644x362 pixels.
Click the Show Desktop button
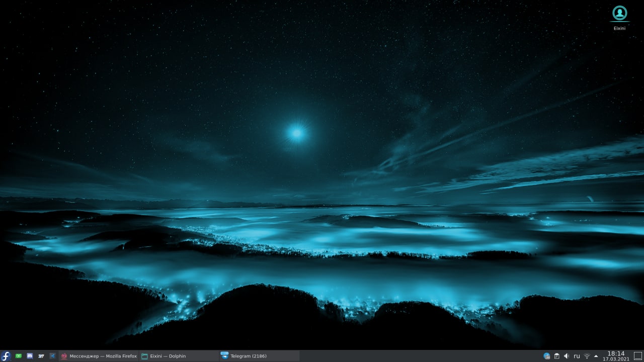637,356
